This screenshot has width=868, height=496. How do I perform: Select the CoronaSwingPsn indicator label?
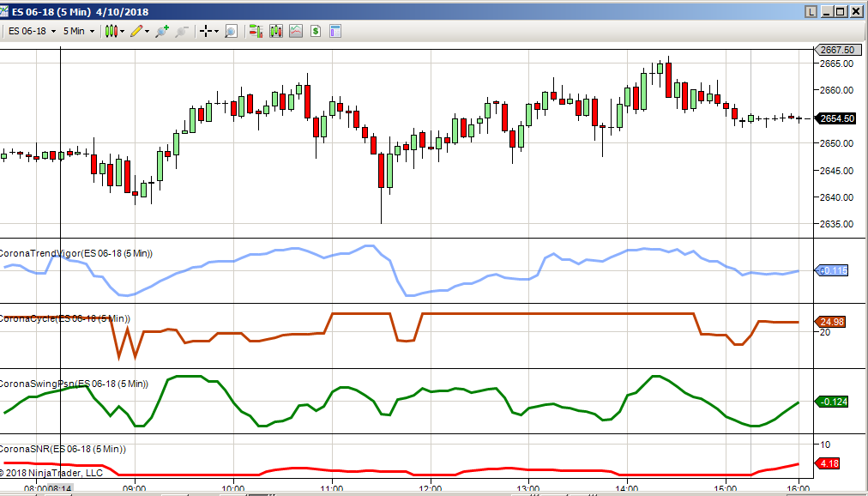tap(74, 384)
